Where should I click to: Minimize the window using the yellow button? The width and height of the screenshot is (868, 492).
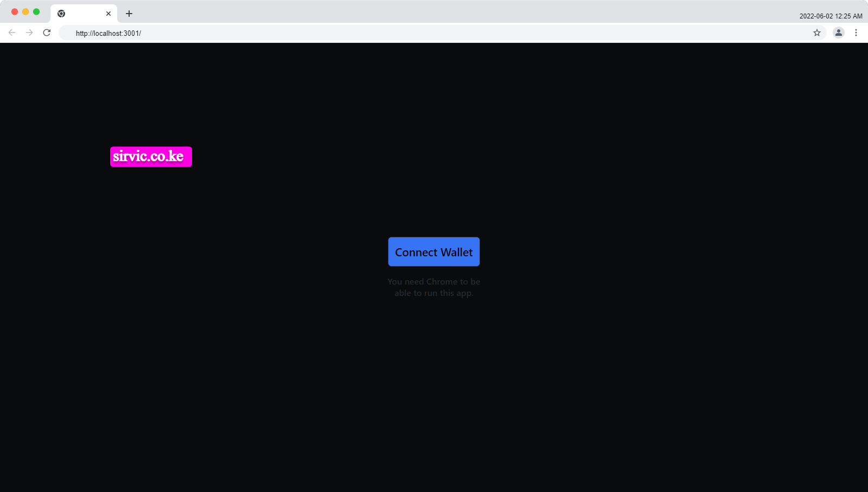coord(25,11)
